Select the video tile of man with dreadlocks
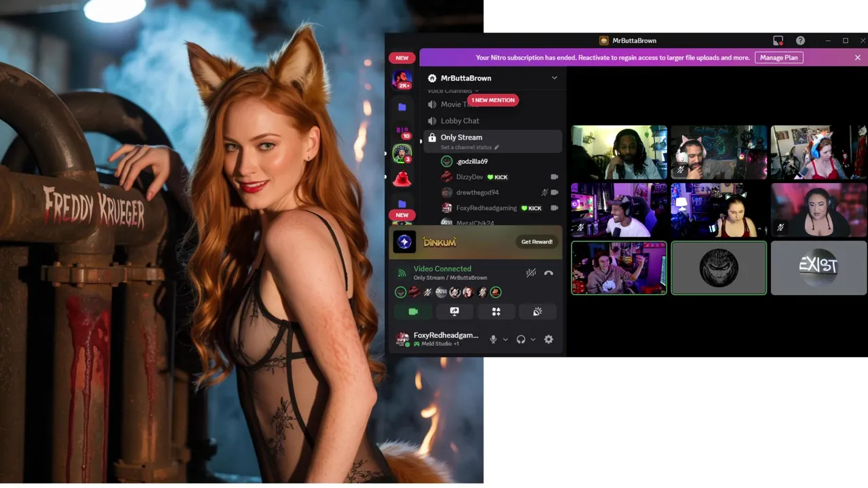This screenshot has height=488, width=868. pos(618,152)
